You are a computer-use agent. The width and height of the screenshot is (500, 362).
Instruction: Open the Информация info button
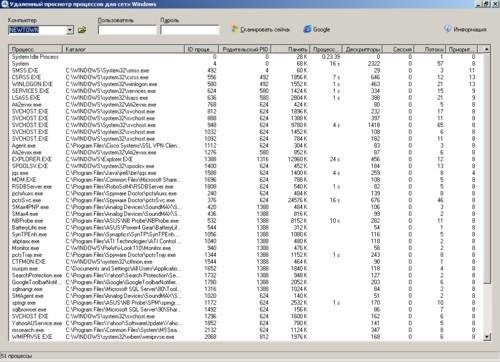(465, 29)
